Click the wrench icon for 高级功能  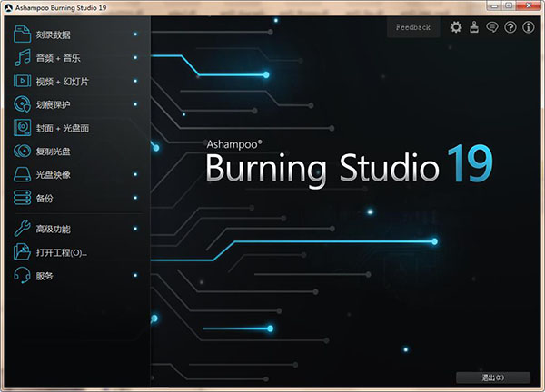(22, 229)
